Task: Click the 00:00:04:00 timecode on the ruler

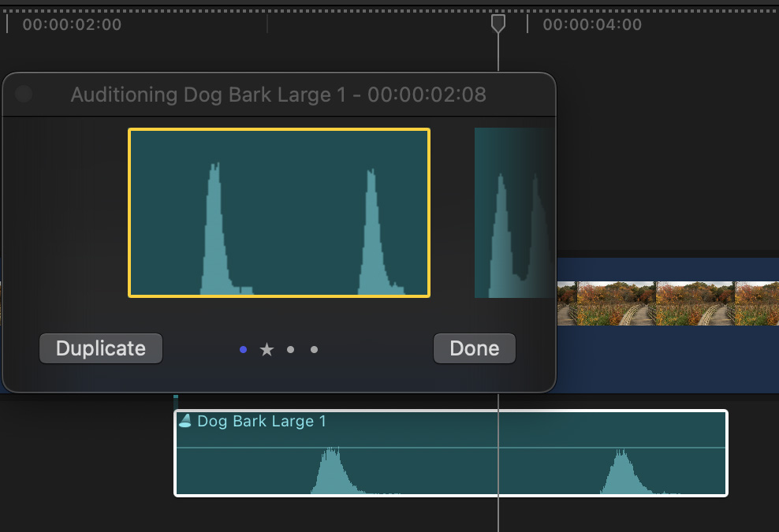Action: [x=592, y=24]
